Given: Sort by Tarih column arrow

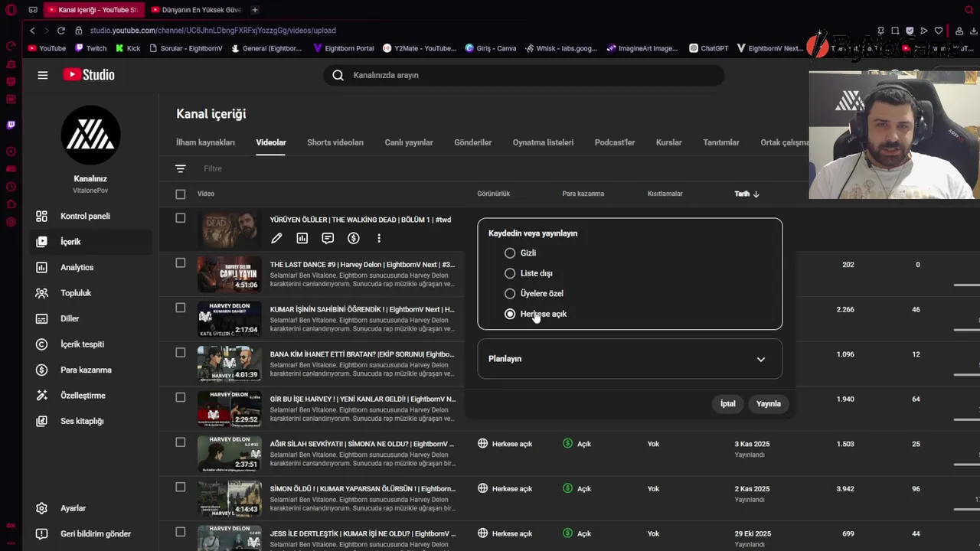Looking at the screenshot, I should 756,194.
